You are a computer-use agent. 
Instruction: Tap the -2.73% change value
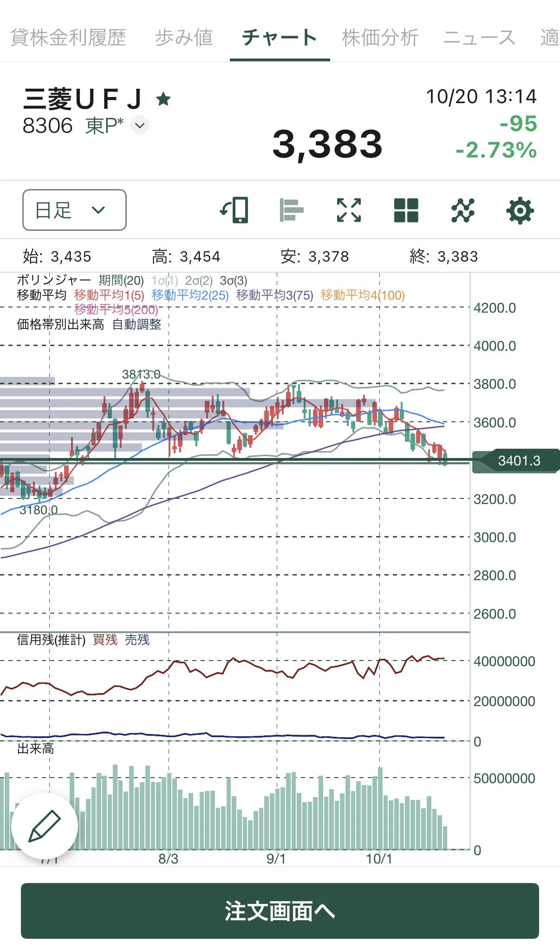tap(496, 150)
